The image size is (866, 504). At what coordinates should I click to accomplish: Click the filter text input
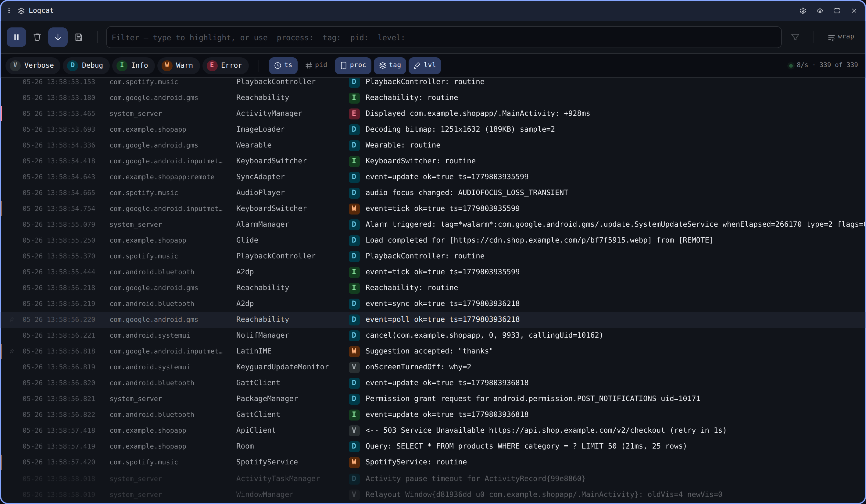(x=444, y=37)
